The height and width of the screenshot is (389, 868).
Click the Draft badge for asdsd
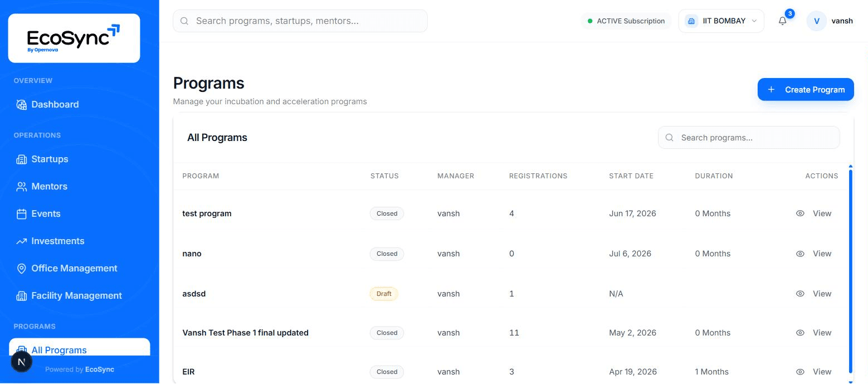[x=384, y=294]
